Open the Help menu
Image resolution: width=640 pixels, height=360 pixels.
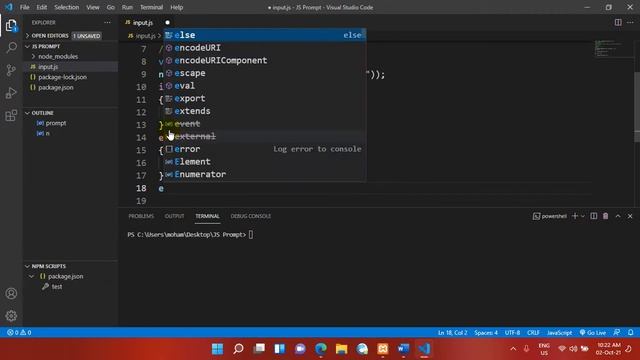(x=176, y=7)
